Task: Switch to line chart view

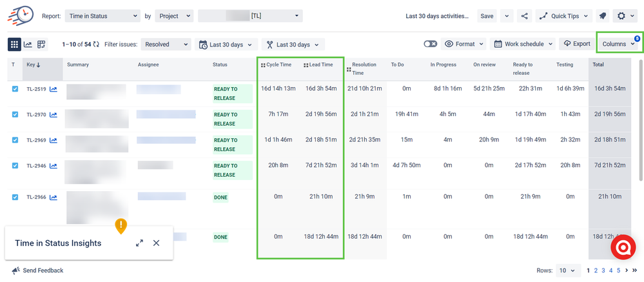Action: [x=28, y=45]
